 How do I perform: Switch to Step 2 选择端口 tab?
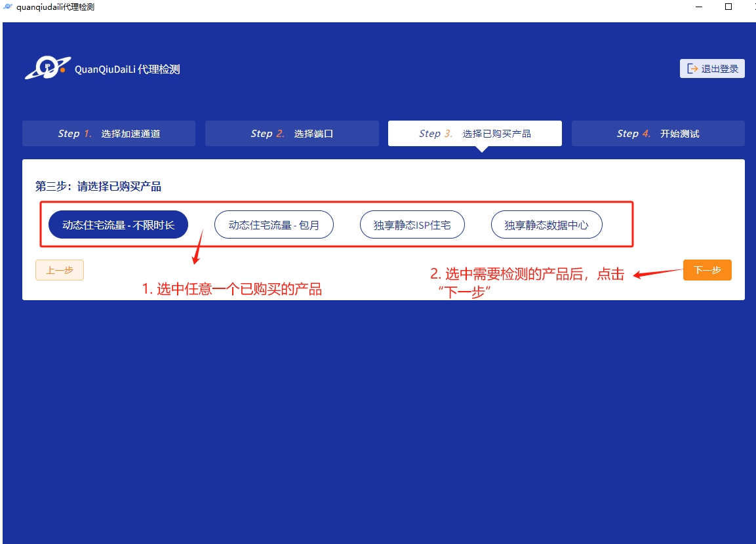click(x=292, y=133)
